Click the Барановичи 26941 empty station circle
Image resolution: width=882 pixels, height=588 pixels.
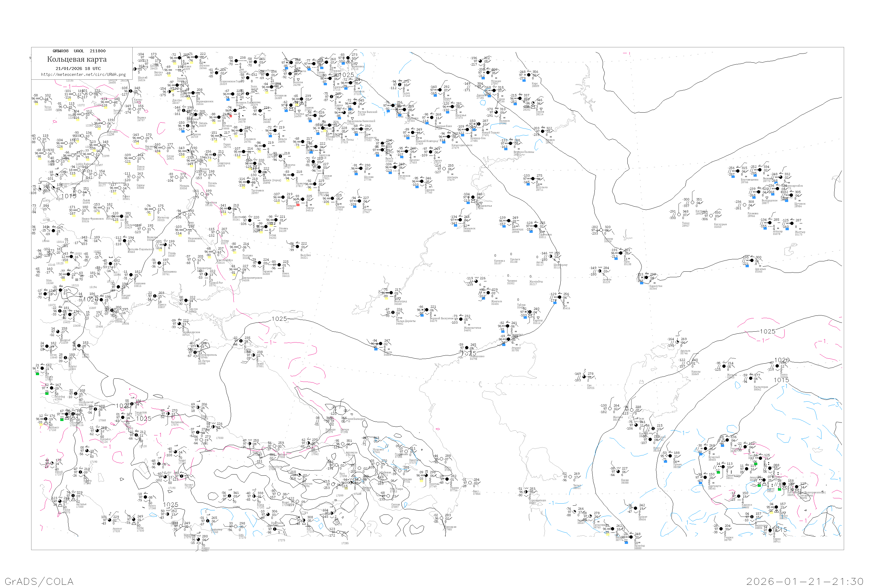coord(143,138)
